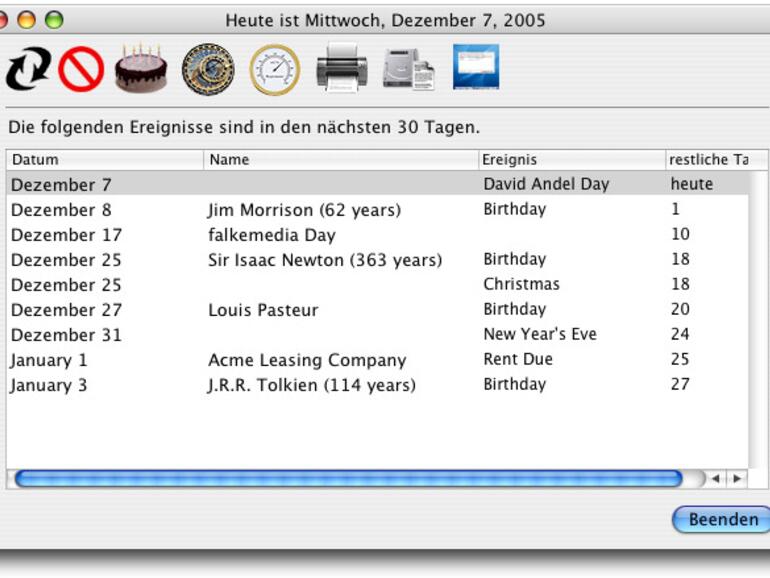Viewport: 770px width, 578px height.
Task: Sort events by the Ereignis column header
Action: point(571,160)
